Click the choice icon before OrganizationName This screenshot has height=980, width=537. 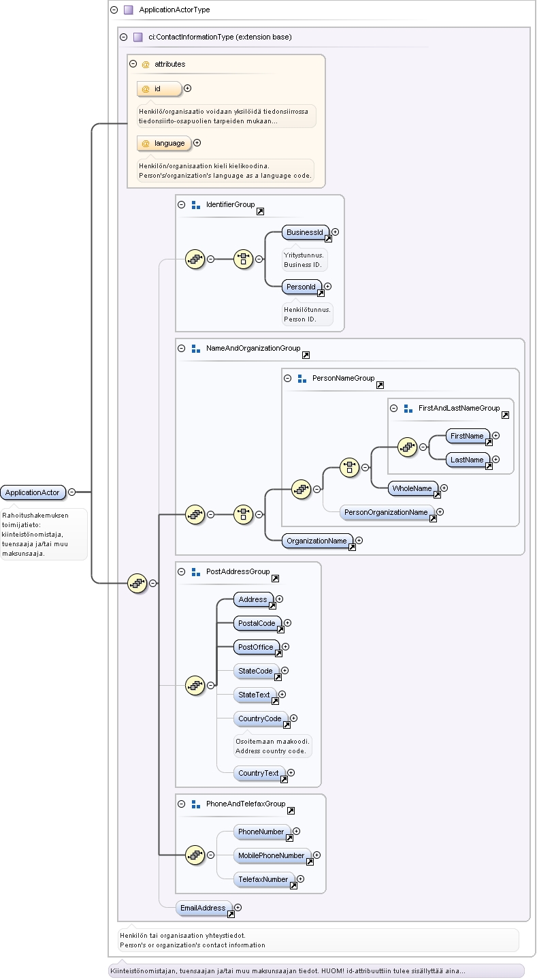tap(244, 514)
